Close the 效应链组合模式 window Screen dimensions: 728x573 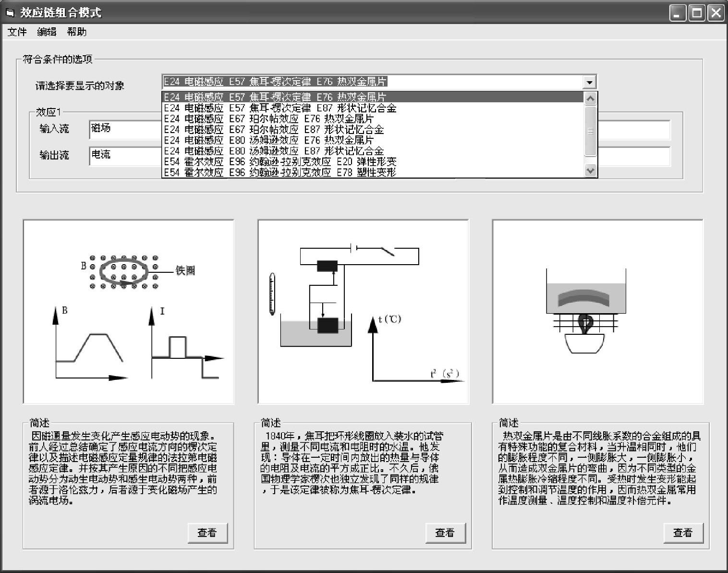point(715,13)
